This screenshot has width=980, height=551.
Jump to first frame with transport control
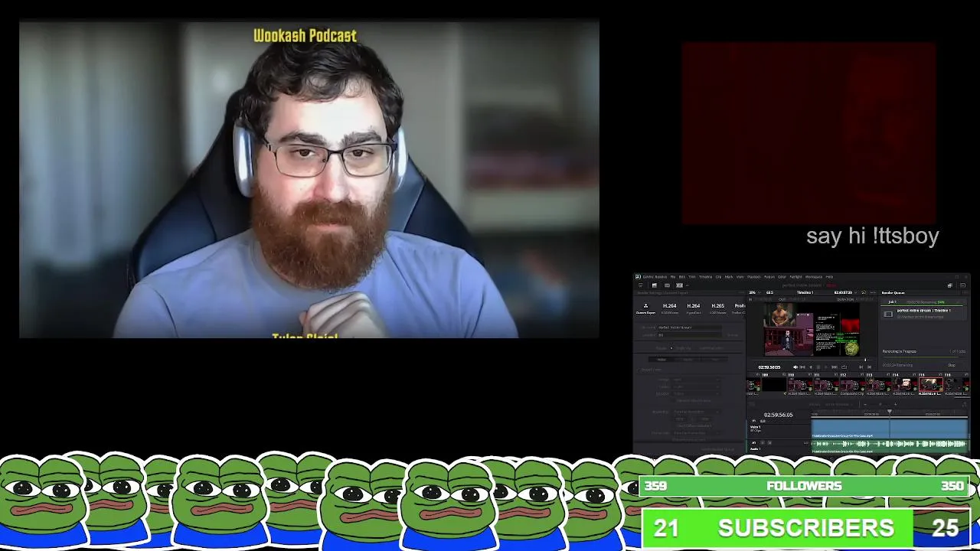(x=802, y=367)
